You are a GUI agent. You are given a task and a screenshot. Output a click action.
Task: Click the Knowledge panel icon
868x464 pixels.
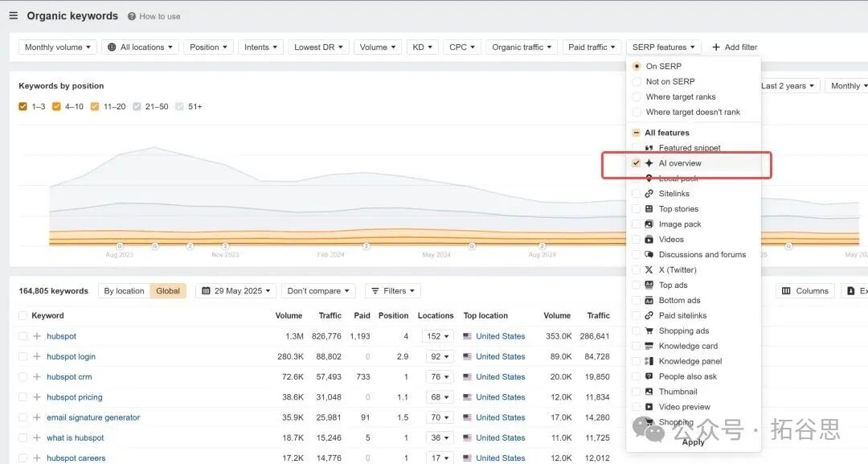pyautogui.click(x=649, y=361)
